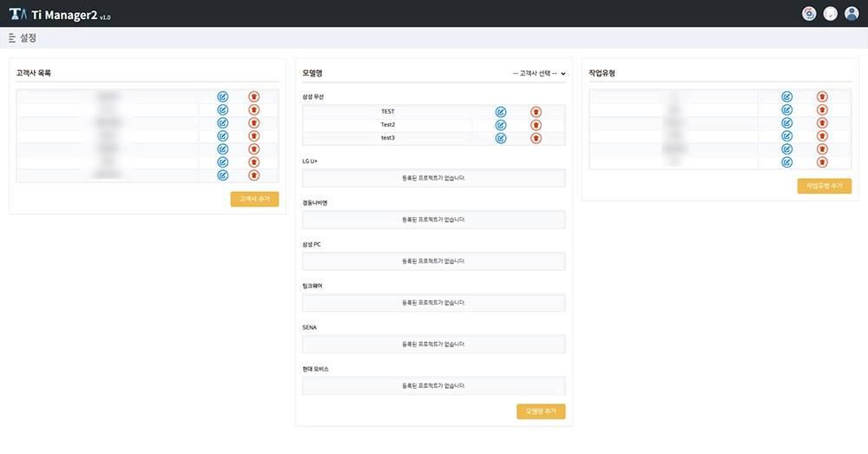Screen dimensions: 868x454
Task: Select the Test2 model name cell
Action: [x=387, y=125]
